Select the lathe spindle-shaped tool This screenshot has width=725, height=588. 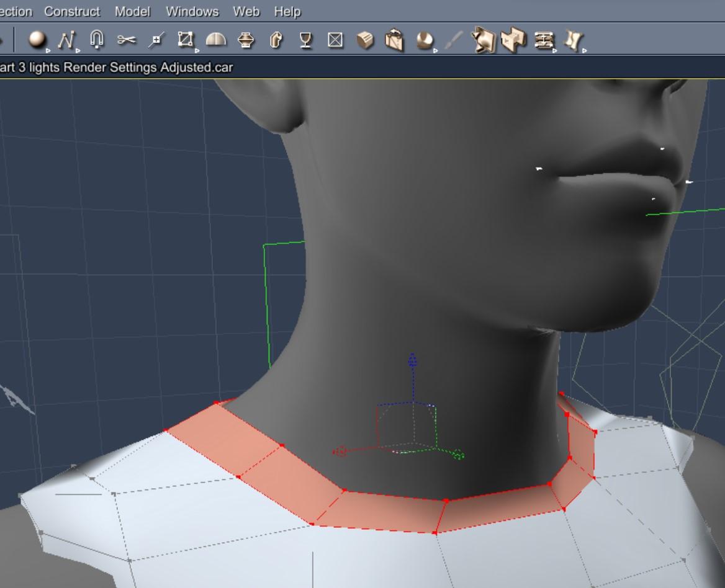246,40
